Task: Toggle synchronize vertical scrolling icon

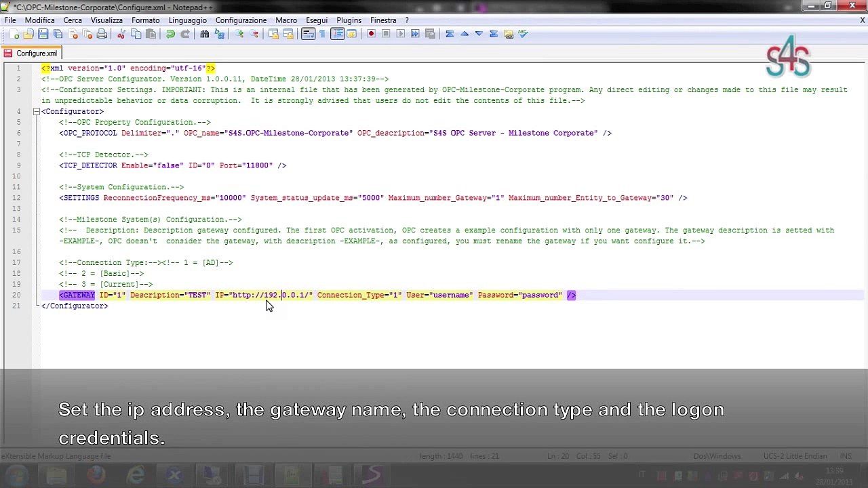Action: [273, 34]
